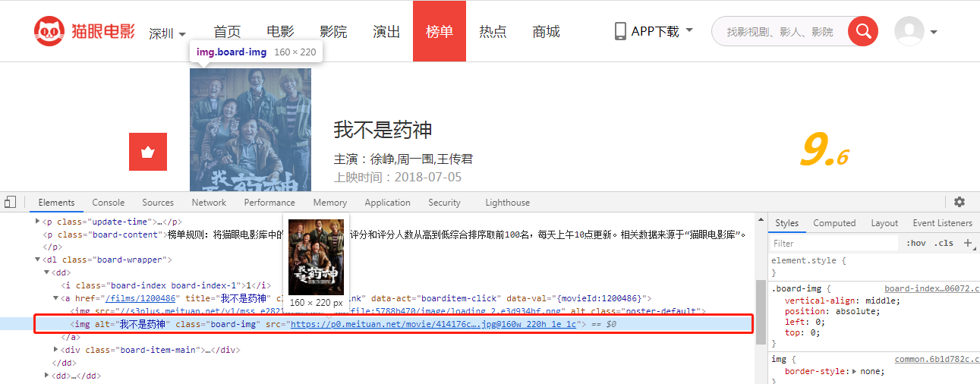
Task: Switch to the Security tab
Action: pos(444,203)
